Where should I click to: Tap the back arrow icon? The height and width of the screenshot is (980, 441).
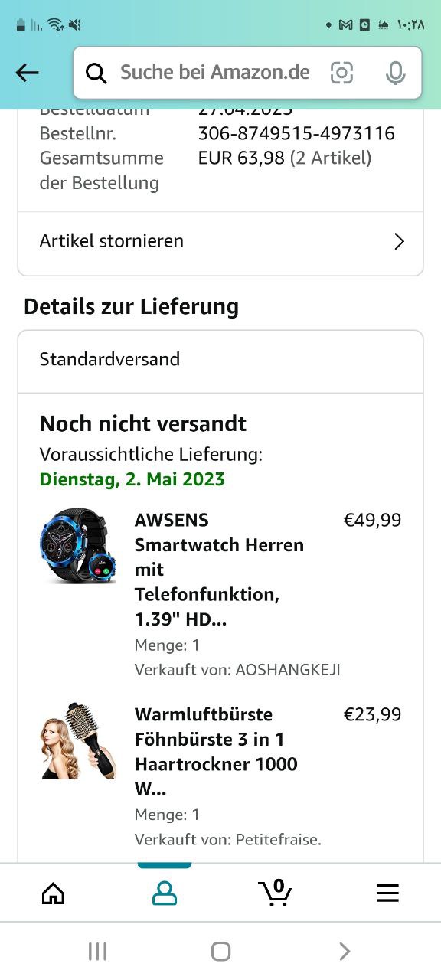click(x=27, y=73)
